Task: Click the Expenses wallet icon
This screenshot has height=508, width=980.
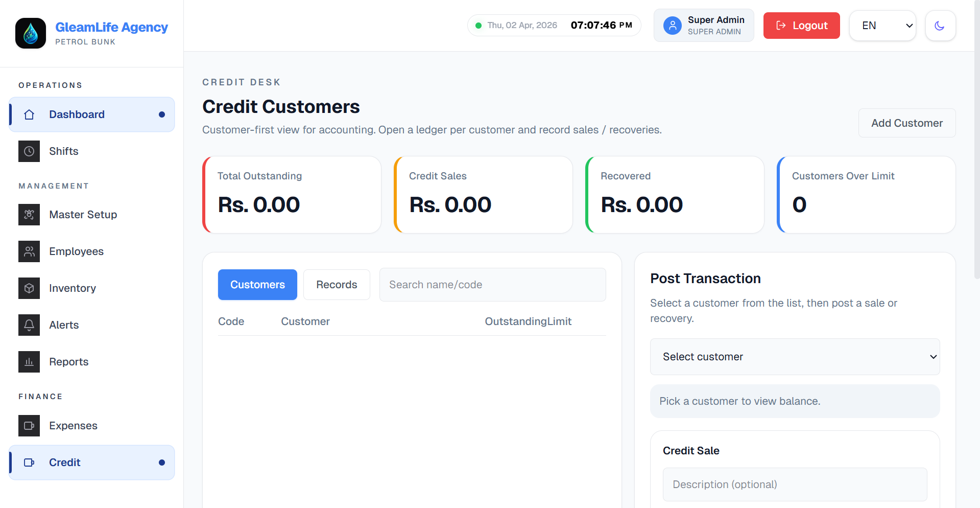Action: coord(29,426)
